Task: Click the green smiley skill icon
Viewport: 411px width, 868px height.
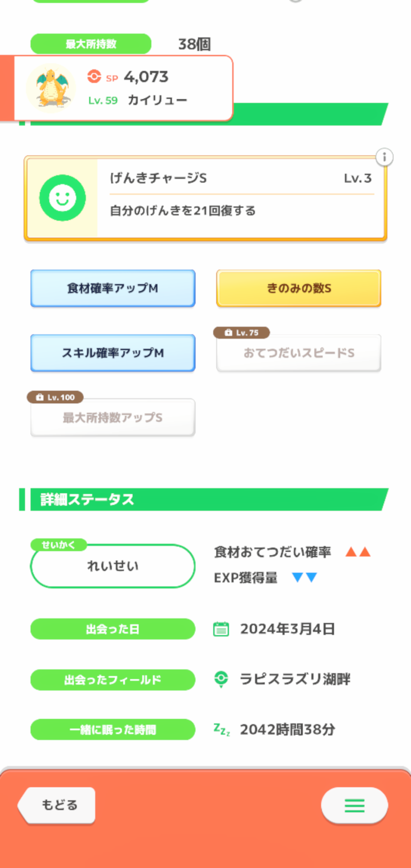Action: [x=62, y=198]
